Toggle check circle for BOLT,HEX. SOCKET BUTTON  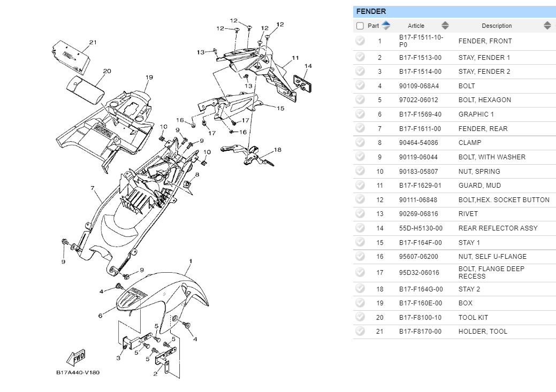pyautogui.click(x=360, y=199)
